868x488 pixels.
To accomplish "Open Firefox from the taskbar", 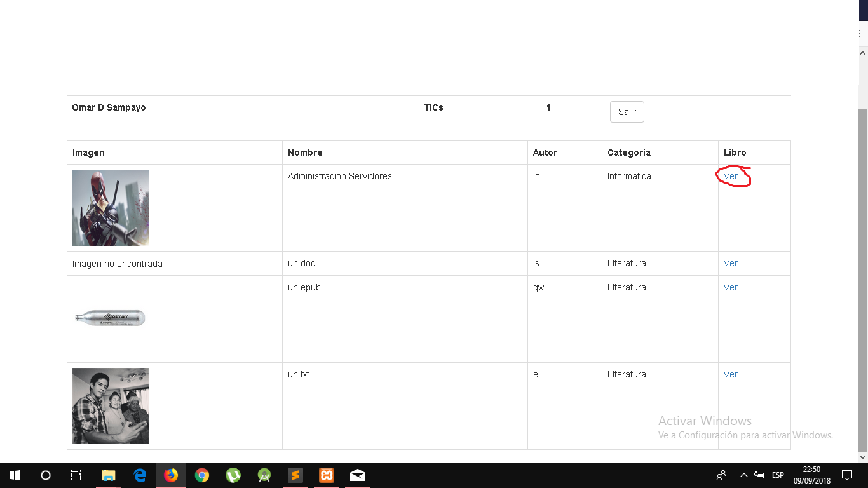I will 171,475.
